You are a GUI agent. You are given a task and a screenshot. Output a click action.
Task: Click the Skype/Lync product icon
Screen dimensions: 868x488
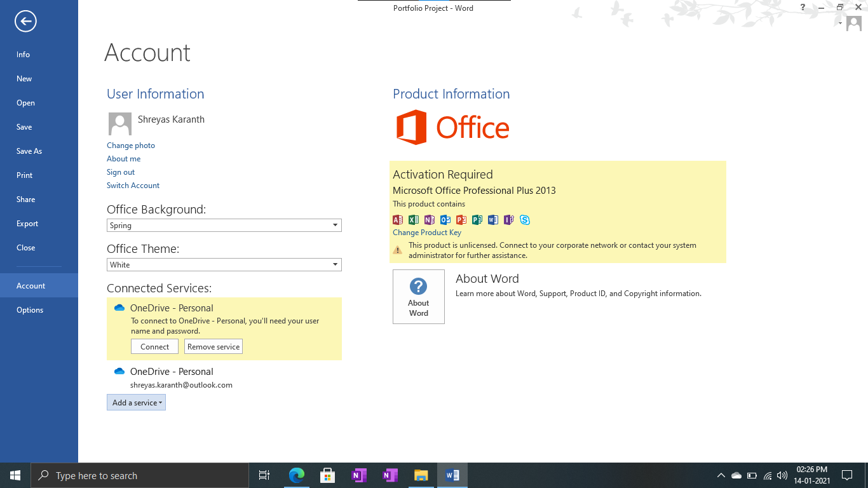pyautogui.click(x=525, y=220)
